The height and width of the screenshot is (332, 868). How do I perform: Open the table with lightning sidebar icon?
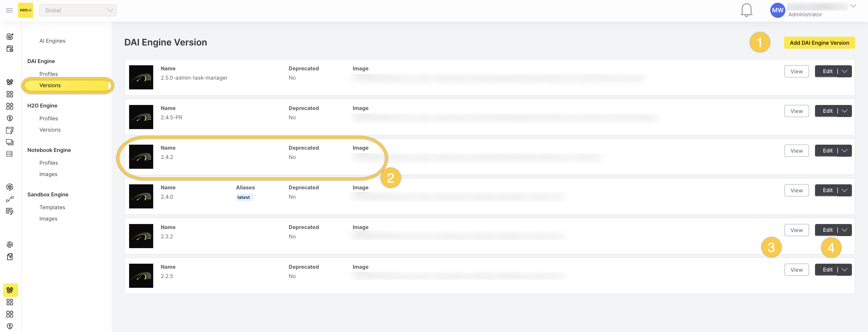[10, 211]
